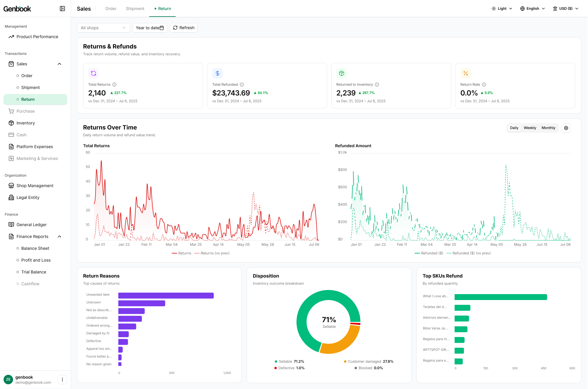
Task: Open Balance Sheet report in sidebar
Action: pyautogui.click(x=35, y=248)
